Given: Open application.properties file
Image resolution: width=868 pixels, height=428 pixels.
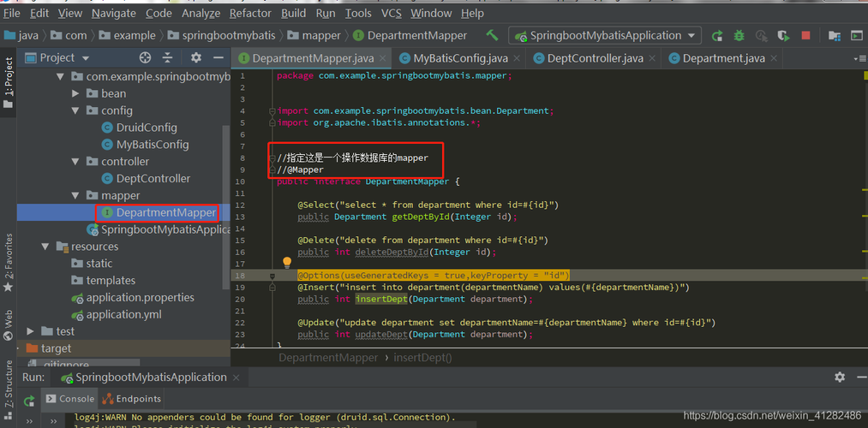Looking at the screenshot, I should point(133,298).
